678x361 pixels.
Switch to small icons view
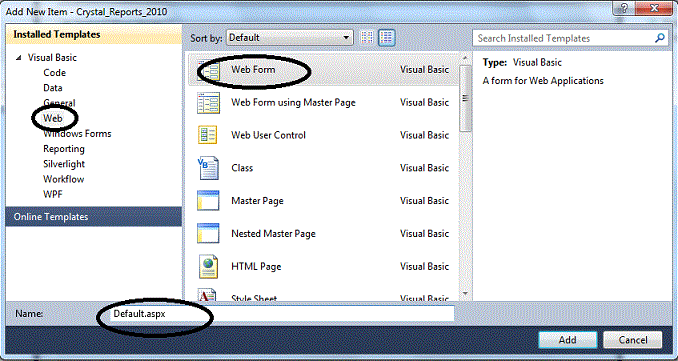click(367, 38)
